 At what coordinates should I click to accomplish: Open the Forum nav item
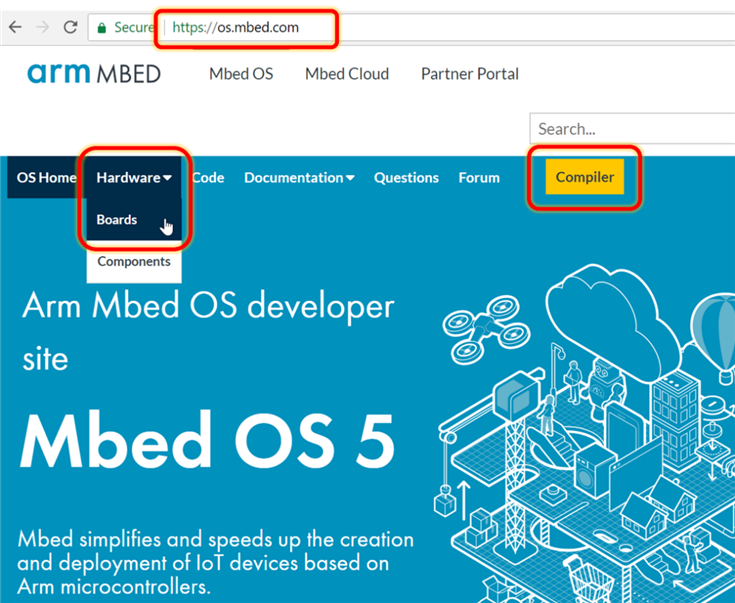tap(479, 178)
